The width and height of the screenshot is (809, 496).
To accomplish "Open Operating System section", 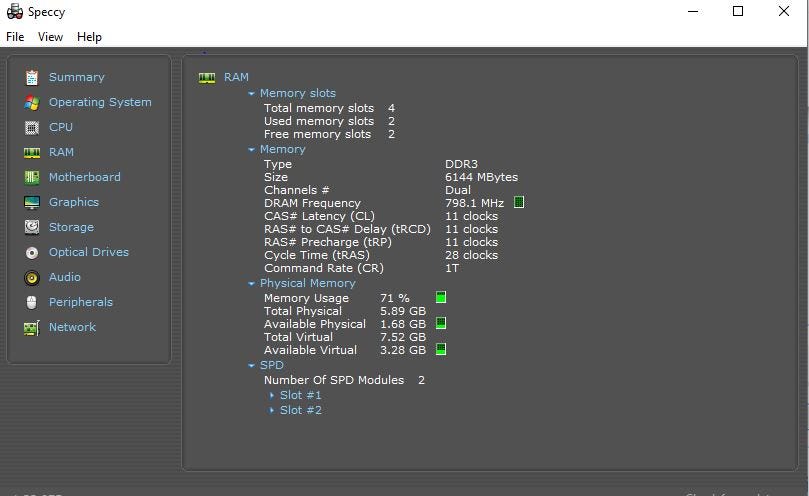I will [x=100, y=102].
